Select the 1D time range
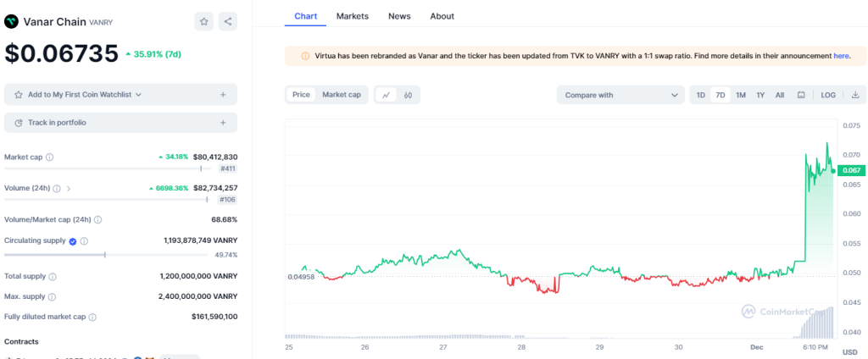The height and width of the screenshot is (359, 868). pyautogui.click(x=700, y=95)
